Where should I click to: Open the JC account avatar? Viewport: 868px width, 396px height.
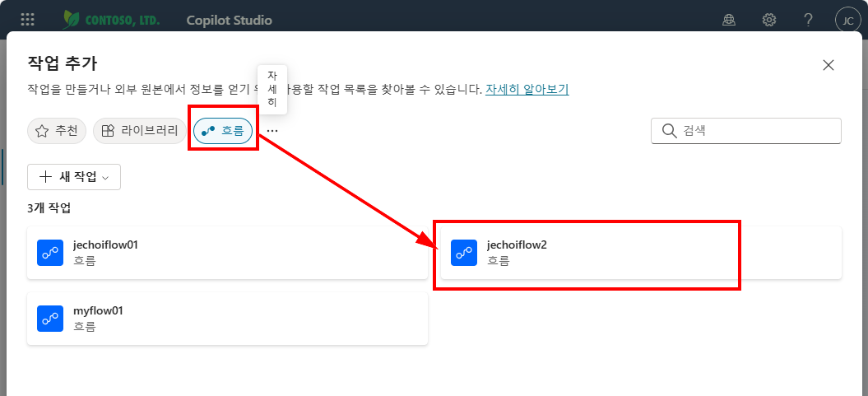coord(847,21)
